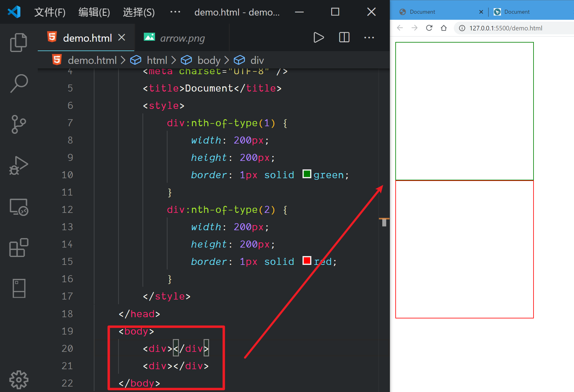Reload the browser page
This screenshot has width=574, height=392.
pos(429,28)
